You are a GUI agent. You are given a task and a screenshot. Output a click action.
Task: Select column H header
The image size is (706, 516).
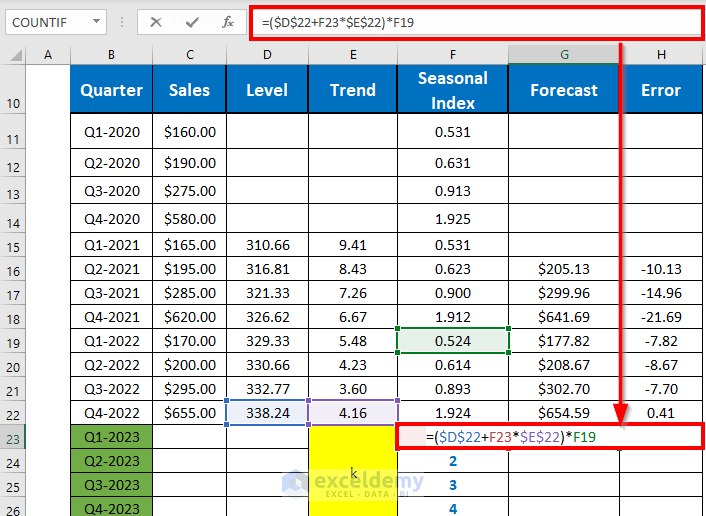(662, 54)
